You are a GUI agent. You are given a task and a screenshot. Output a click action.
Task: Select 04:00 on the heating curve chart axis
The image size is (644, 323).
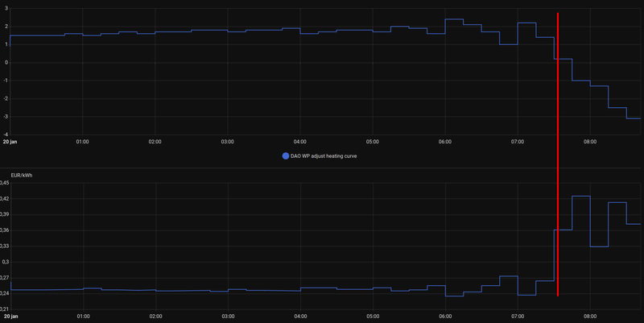(x=299, y=142)
